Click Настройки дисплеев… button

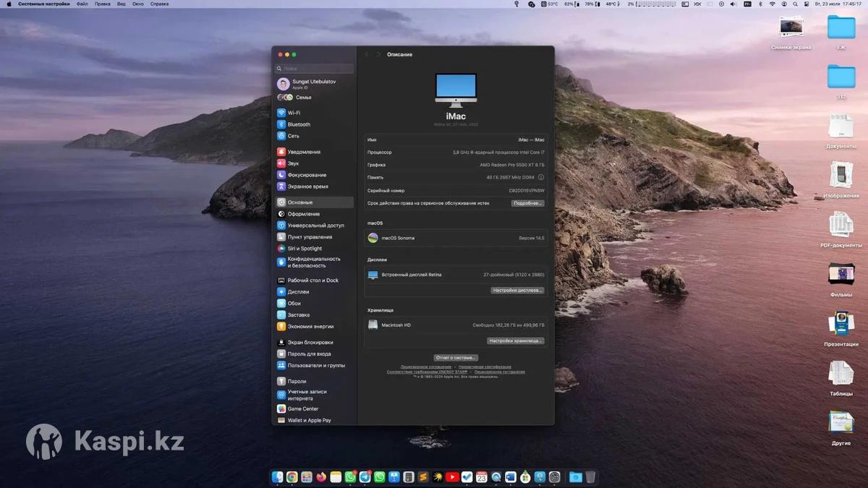coord(516,290)
